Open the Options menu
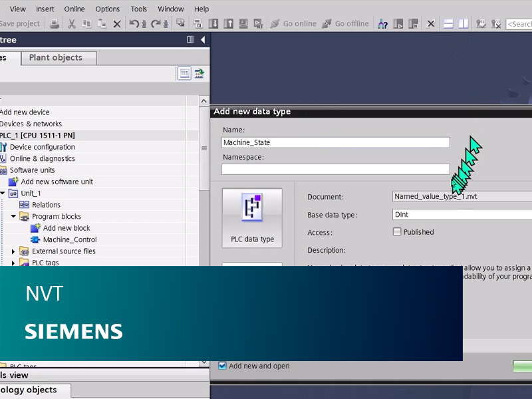Screen dimensions: 532x399 [107, 9]
